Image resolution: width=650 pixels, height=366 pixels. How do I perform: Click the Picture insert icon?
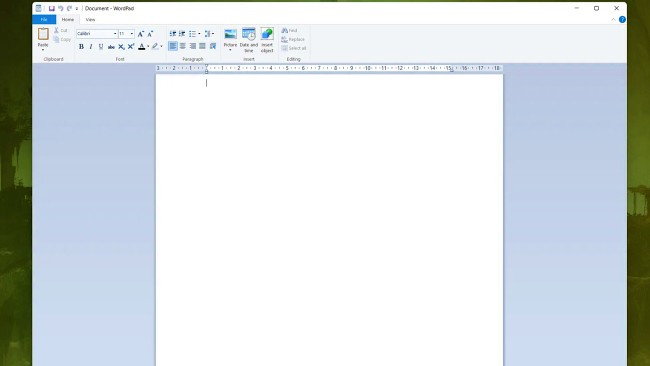tap(230, 34)
